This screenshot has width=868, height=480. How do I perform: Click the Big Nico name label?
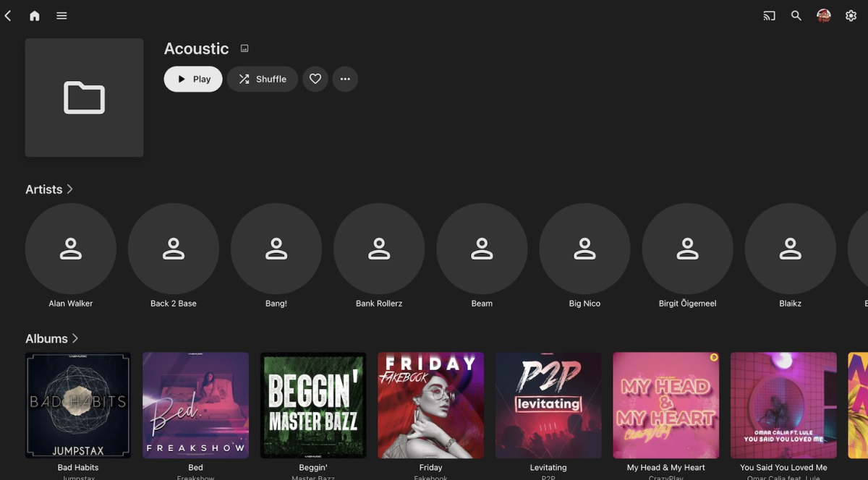pyautogui.click(x=584, y=304)
